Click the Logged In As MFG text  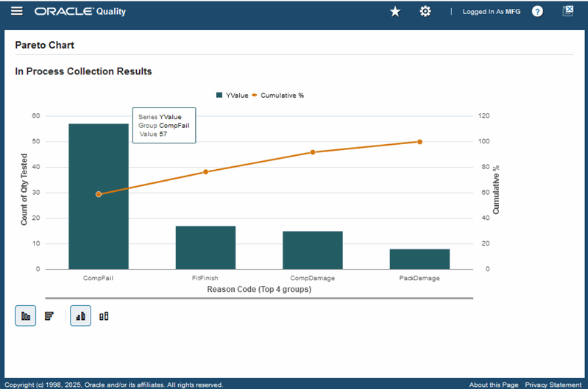pyautogui.click(x=492, y=12)
